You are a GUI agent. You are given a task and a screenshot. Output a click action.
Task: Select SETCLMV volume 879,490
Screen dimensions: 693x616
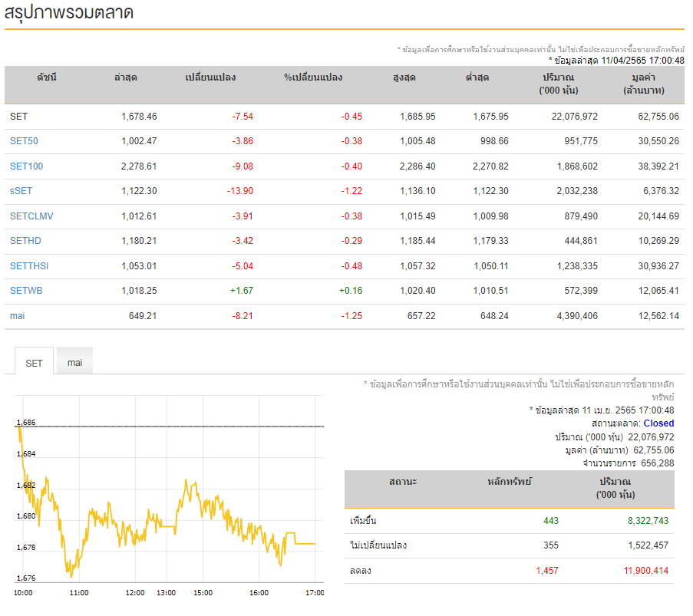581,216
